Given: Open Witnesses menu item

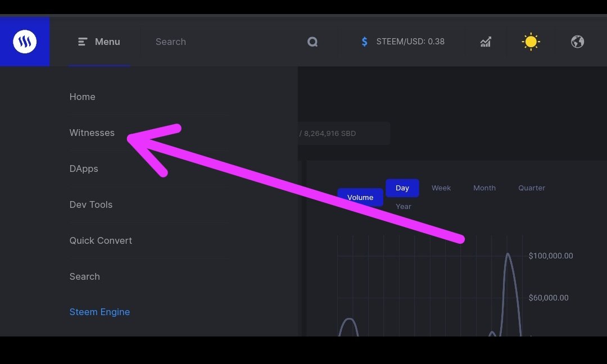Looking at the screenshot, I should coord(92,133).
